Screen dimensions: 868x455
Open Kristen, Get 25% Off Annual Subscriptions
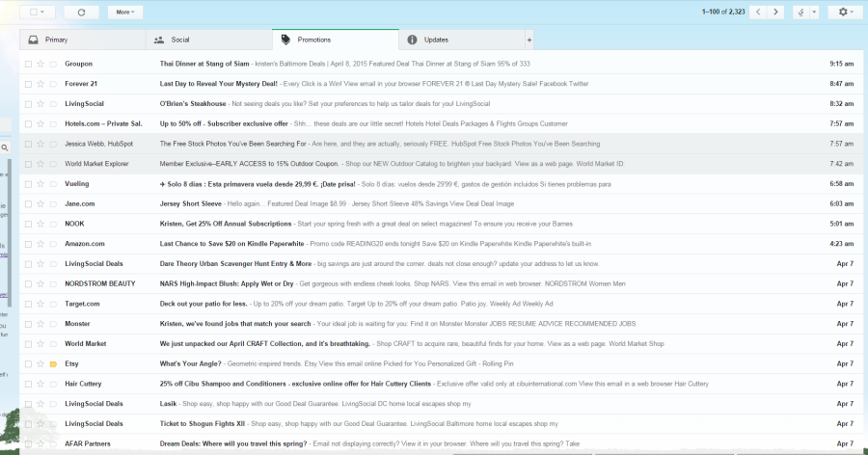click(x=226, y=224)
